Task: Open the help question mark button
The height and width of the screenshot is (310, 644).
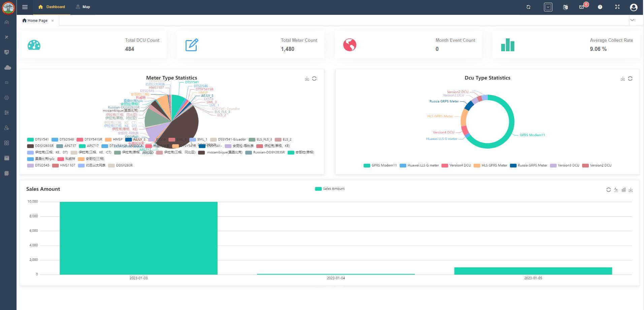Action: [600, 7]
